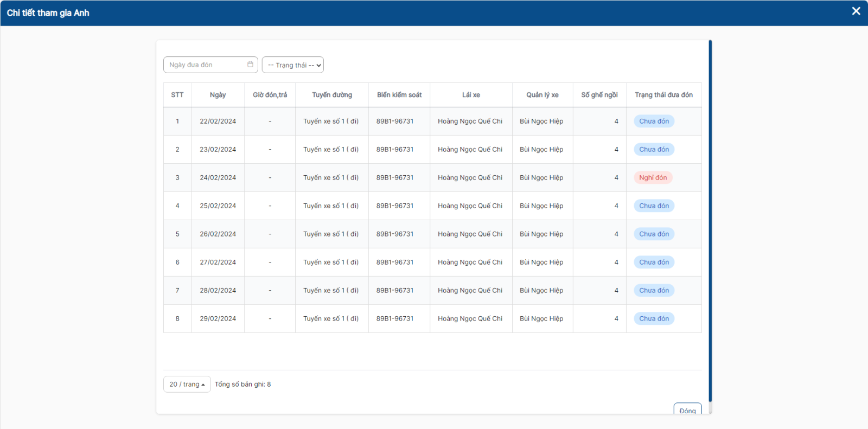Click the Biển kiểm soát column header
Screen dimensions: 868x429
399,95
